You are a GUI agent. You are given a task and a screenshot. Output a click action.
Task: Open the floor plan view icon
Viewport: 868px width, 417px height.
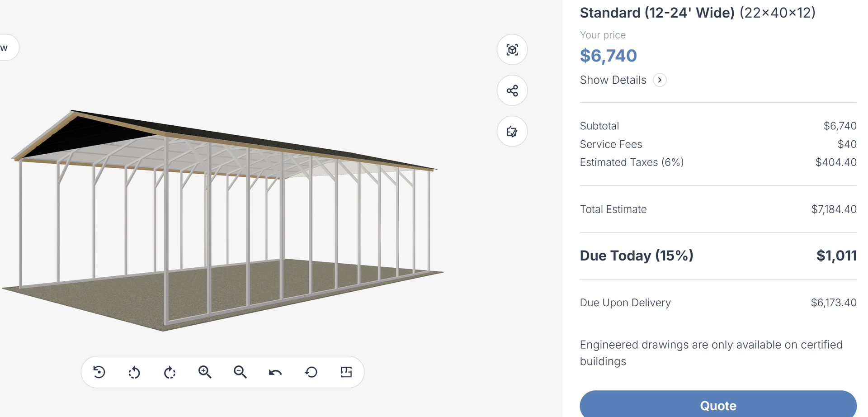pos(346,372)
